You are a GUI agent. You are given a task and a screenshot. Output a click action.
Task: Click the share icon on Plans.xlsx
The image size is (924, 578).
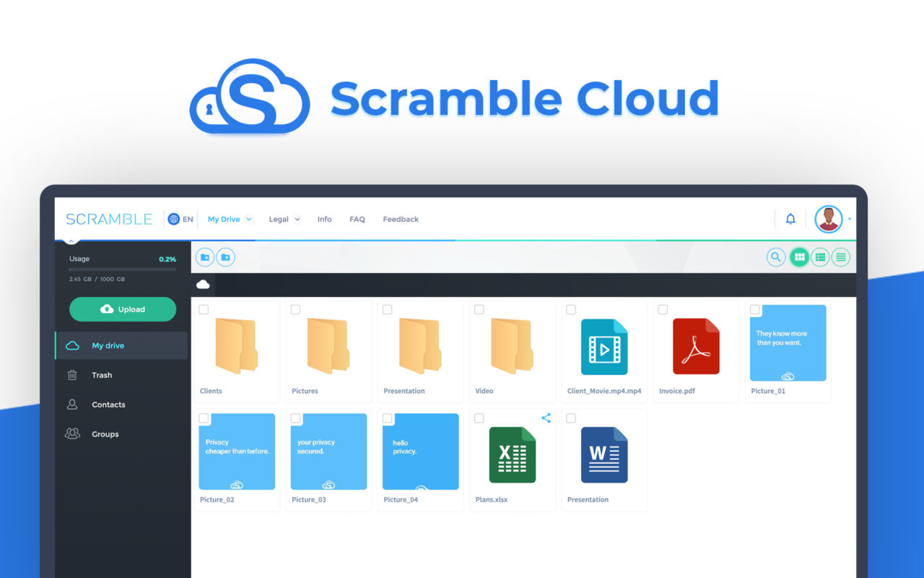coord(546,418)
